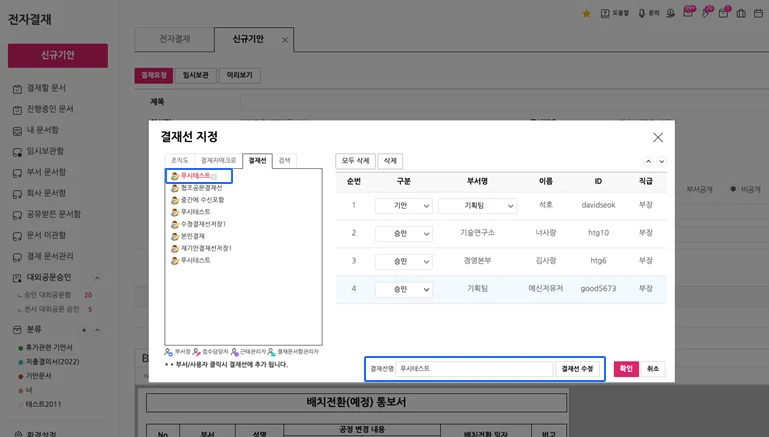Viewport: 769px width, 437px height.
Task: Click the gold star favorites icon
Action: pyautogui.click(x=585, y=13)
